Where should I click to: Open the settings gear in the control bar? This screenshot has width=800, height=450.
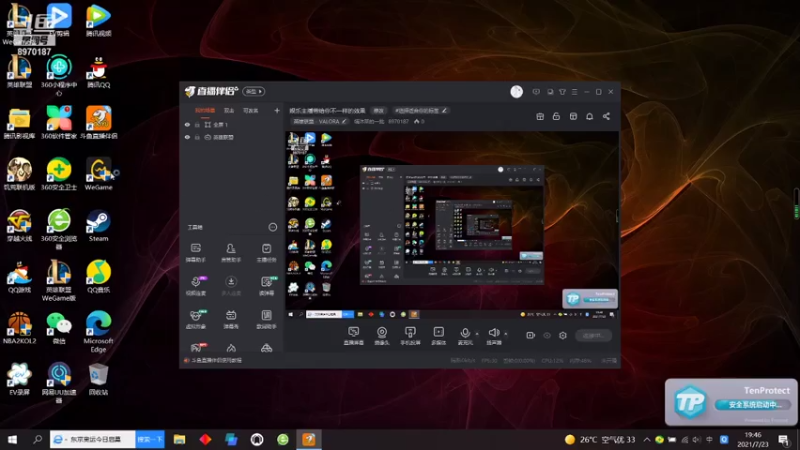point(563,335)
